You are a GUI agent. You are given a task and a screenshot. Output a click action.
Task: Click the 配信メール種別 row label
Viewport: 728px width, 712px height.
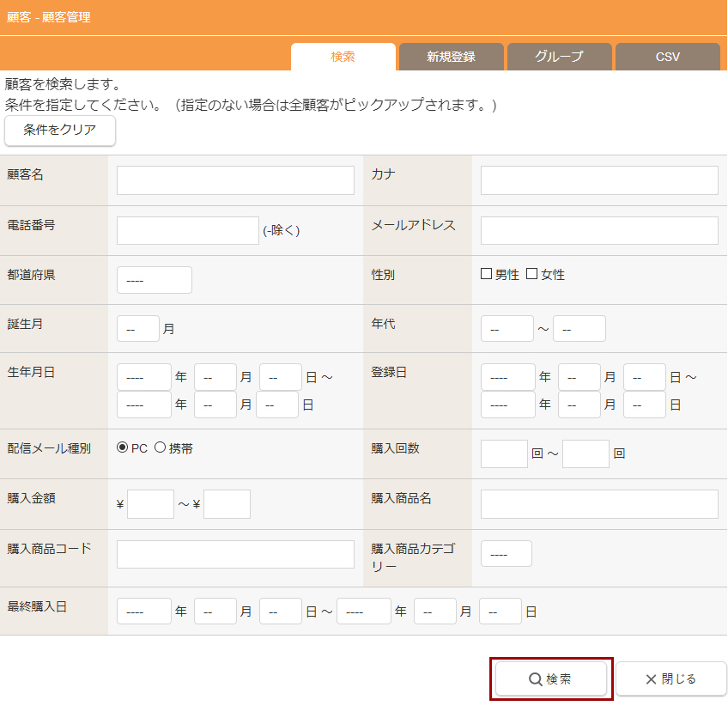[49, 448]
